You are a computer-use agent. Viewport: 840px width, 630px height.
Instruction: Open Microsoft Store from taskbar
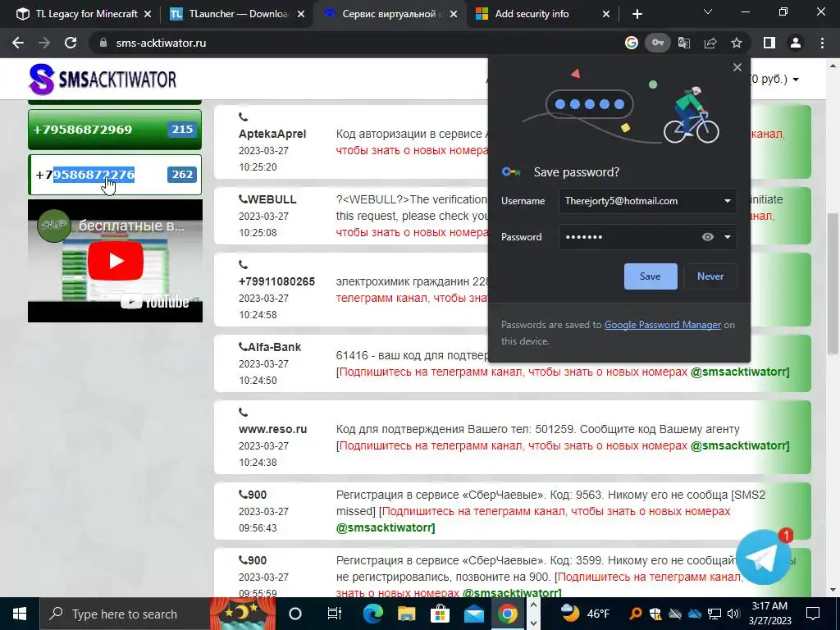pos(440,614)
